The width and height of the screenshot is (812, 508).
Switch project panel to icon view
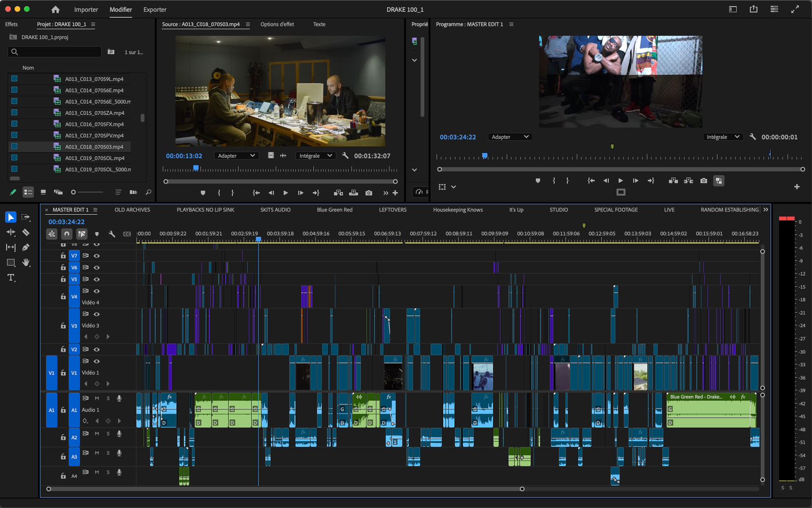pyautogui.click(x=43, y=193)
